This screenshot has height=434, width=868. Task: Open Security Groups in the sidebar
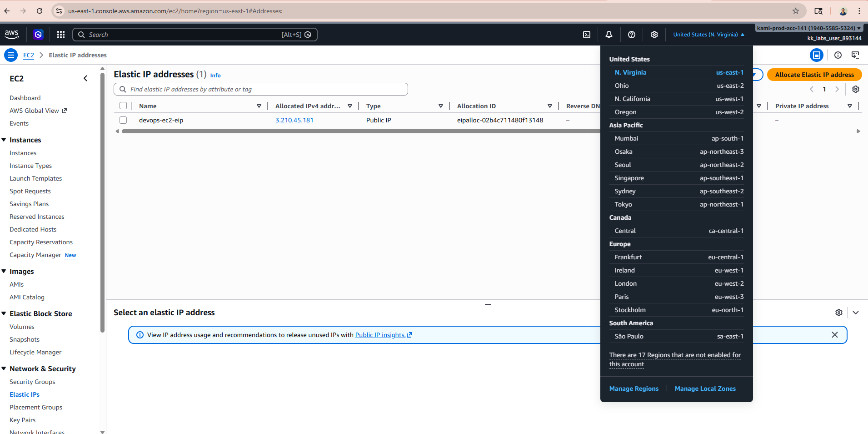point(32,382)
